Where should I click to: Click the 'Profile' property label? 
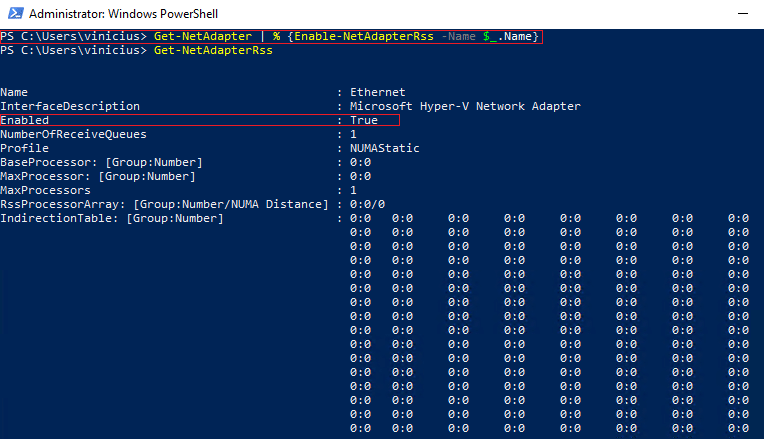tap(24, 148)
